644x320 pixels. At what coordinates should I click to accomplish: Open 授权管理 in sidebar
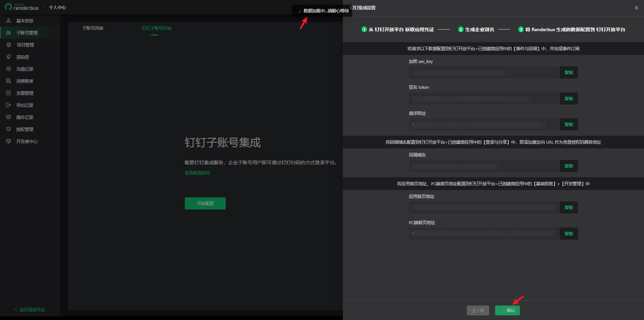tap(30, 129)
